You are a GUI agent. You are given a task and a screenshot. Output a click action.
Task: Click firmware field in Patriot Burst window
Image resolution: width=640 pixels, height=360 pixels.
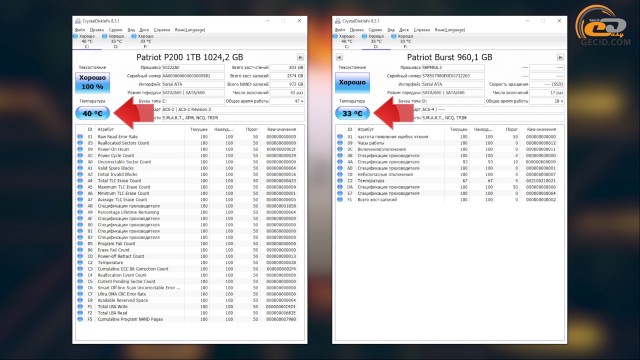pos(453,67)
